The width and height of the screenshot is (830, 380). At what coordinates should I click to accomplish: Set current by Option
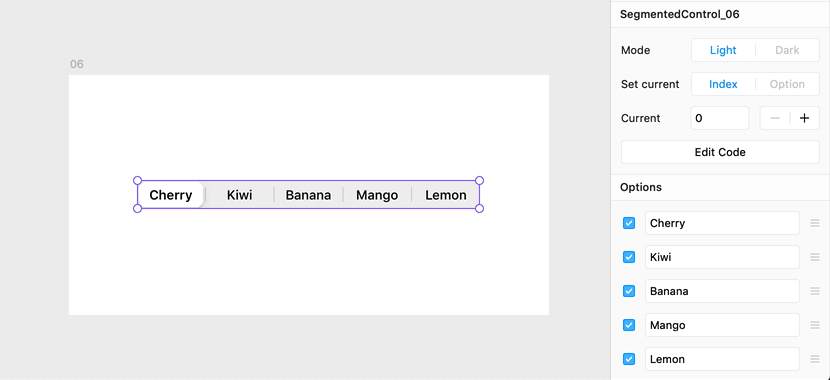787,84
